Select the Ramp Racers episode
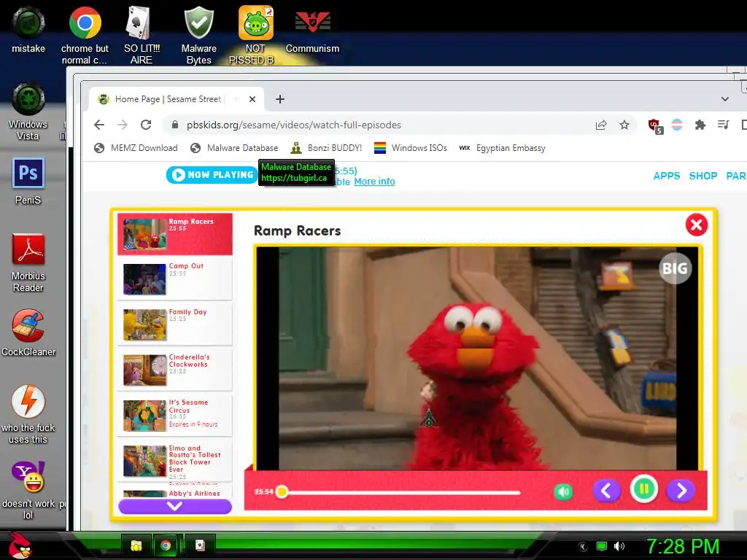 click(x=175, y=234)
